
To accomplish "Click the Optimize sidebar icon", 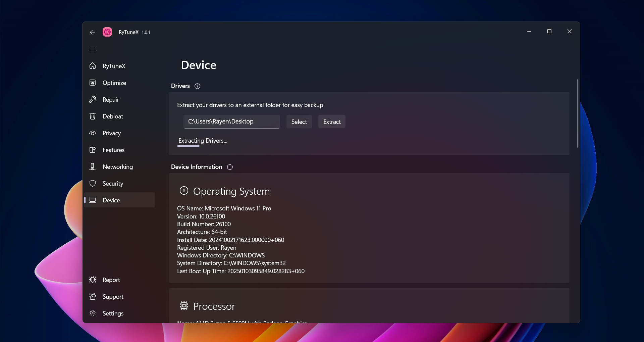I will pyautogui.click(x=93, y=83).
